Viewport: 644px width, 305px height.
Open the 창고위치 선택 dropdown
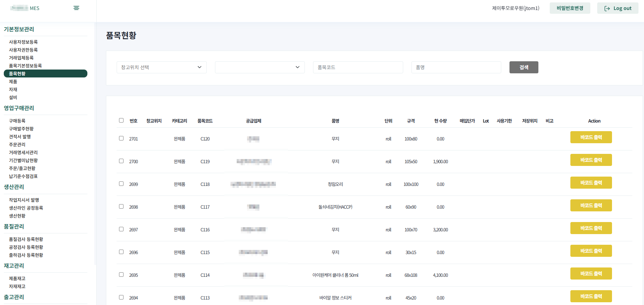click(161, 67)
